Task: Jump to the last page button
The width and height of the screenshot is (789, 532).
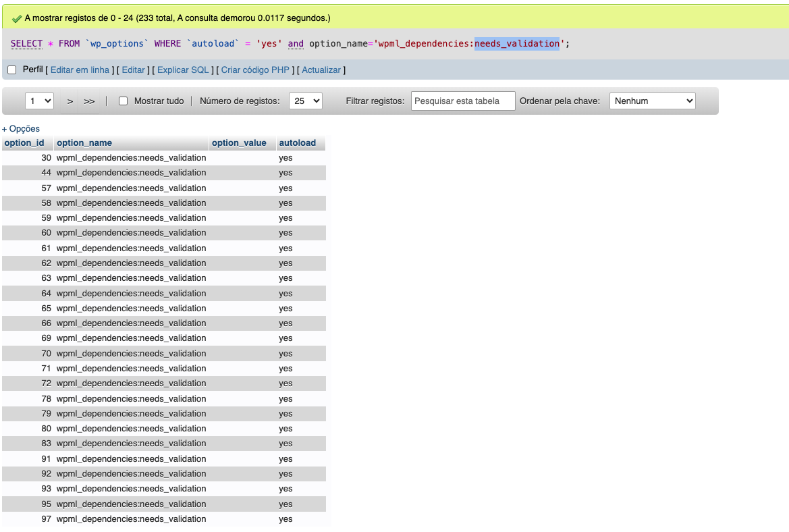Action: [89, 101]
